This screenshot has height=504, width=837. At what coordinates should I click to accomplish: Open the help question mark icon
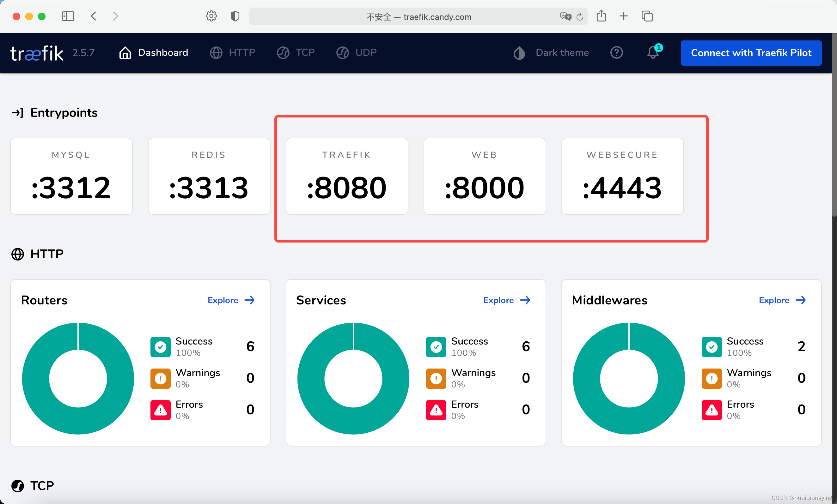(x=617, y=53)
